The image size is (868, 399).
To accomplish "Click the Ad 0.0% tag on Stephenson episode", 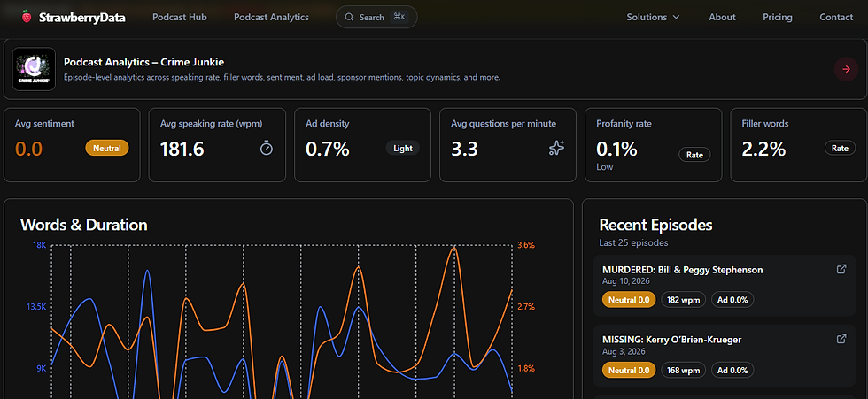I will [732, 300].
